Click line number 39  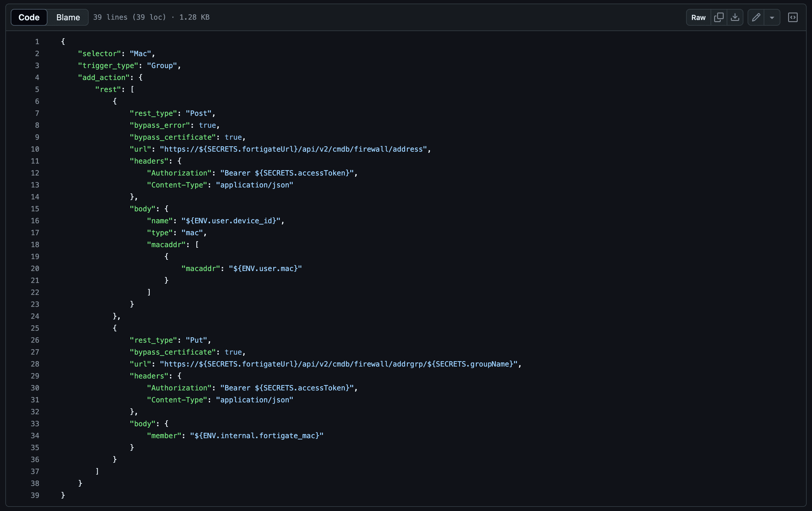[35, 495]
